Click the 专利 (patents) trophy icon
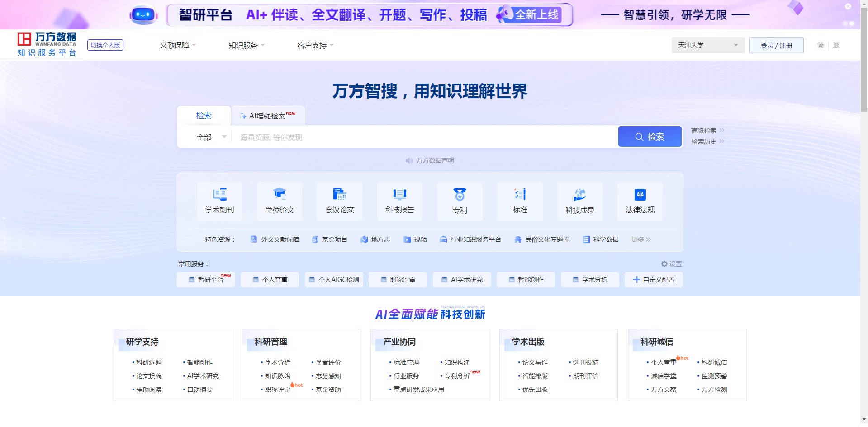 click(x=460, y=201)
